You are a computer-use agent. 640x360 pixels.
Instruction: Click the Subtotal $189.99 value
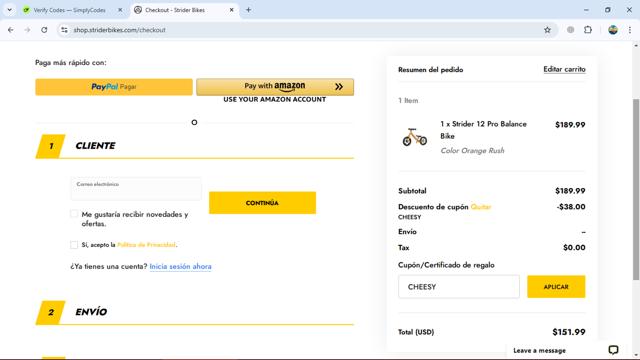(x=570, y=191)
